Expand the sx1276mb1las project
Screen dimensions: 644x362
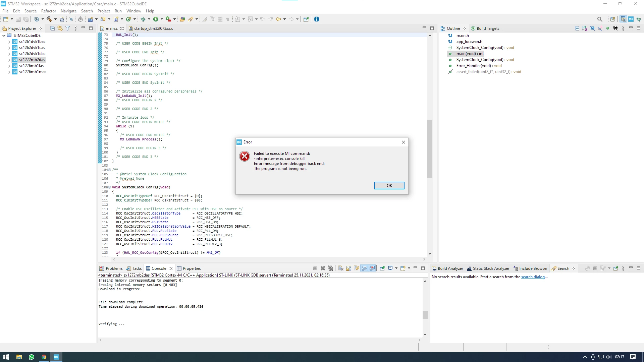[x=9, y=66]
